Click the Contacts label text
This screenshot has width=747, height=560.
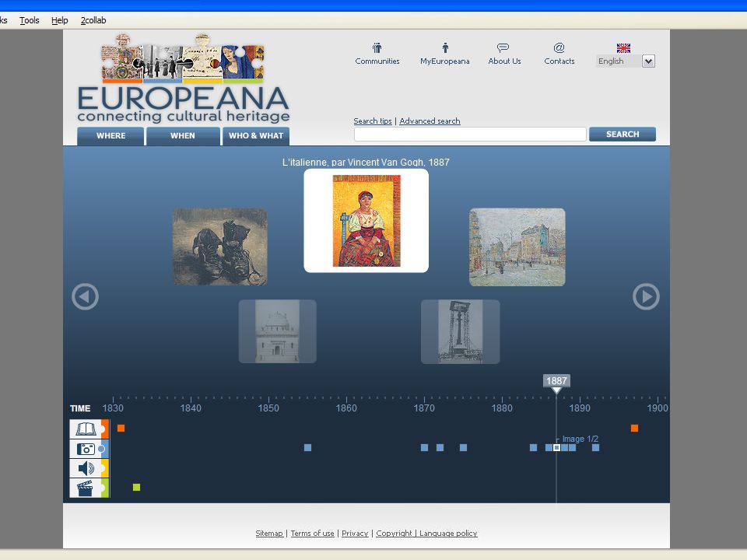coord(559,61)
